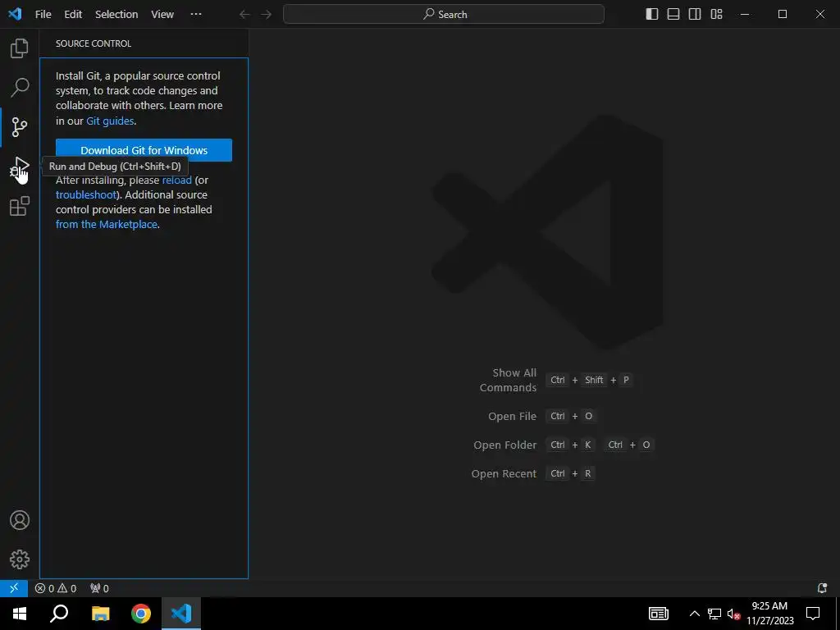Open the Run and Debug view
Screen dimensions: 840x630
tap(20, 167)
